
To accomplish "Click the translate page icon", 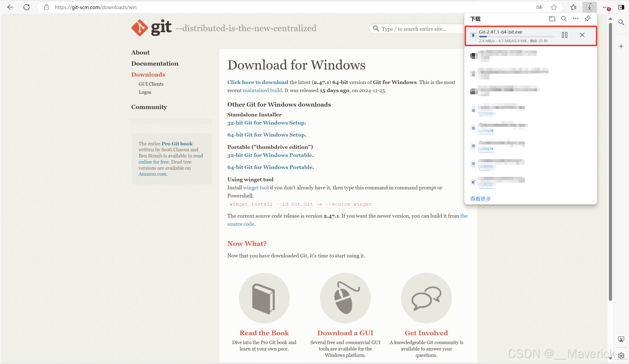I will (x=539, y=7).
